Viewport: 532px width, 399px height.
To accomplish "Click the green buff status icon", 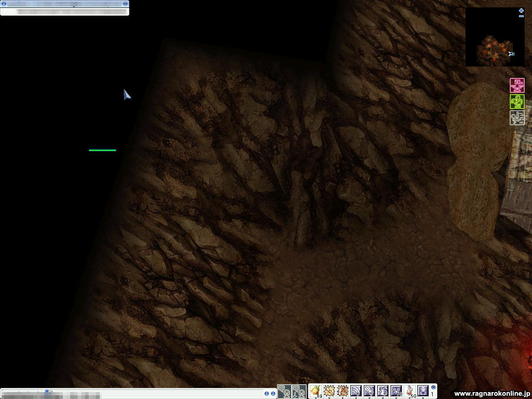I will (x=517, y=102).
